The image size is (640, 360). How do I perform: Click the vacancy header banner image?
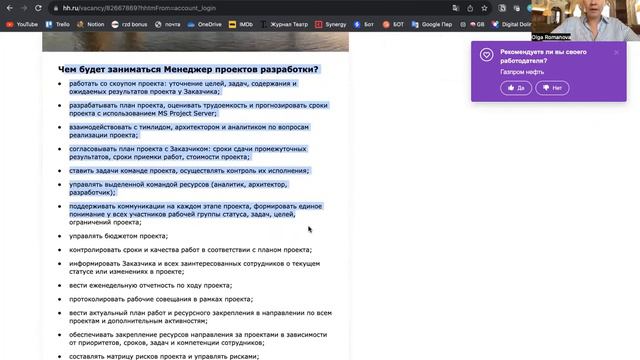click(196, 42)
